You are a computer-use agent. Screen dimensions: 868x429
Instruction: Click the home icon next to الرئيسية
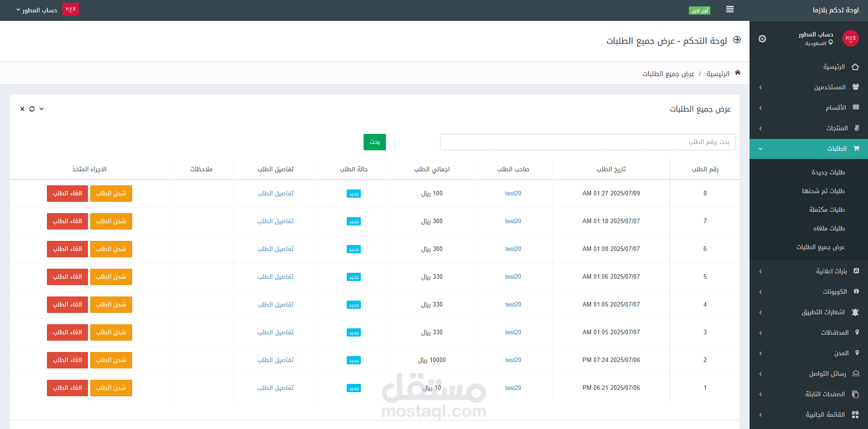pos(856,66)
